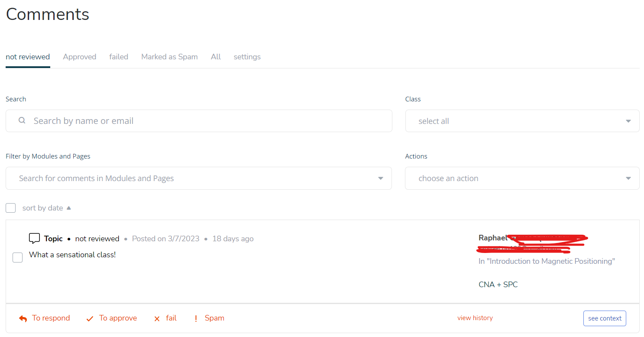644x337 pixels.
Task: Click the exclamation icon beside Spam
Action: [x=196, y=318]
